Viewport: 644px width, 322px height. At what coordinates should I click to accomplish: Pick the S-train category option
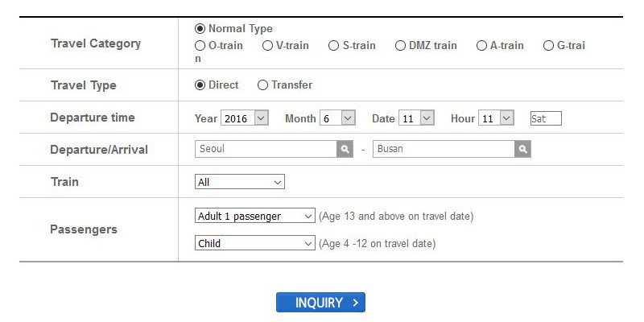coord(334,46)
